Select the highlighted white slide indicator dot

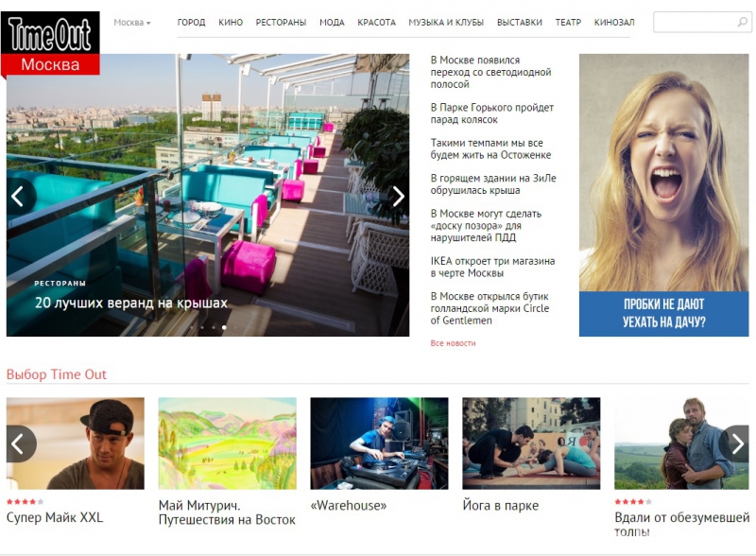224,327
